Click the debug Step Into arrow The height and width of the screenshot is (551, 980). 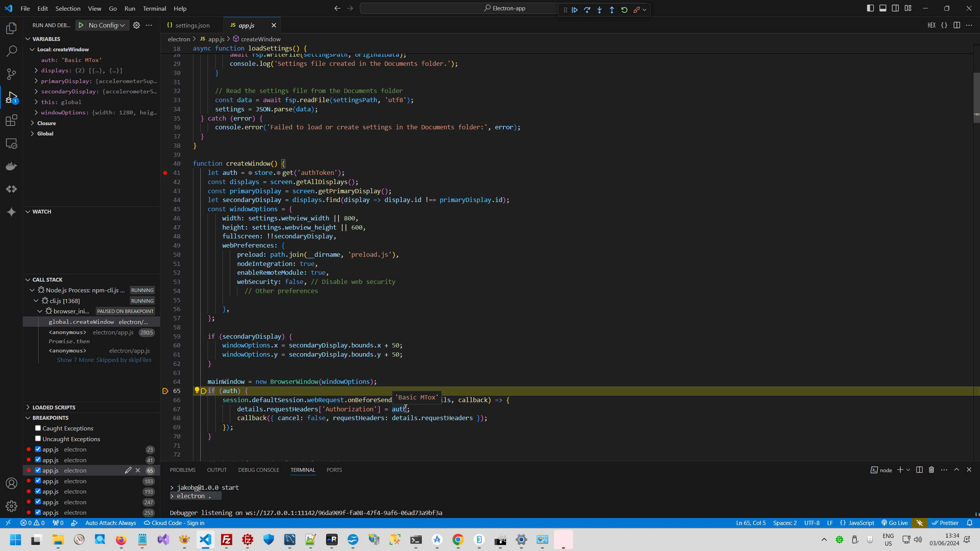click(599, 10)
